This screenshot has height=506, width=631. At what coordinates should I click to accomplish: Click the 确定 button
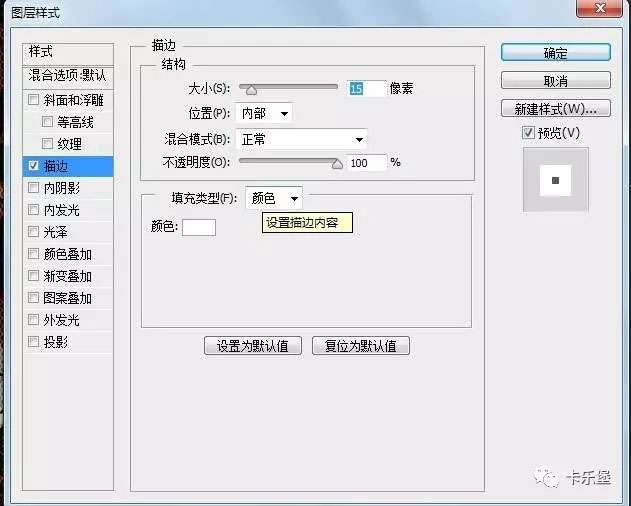tap(556, 53)
